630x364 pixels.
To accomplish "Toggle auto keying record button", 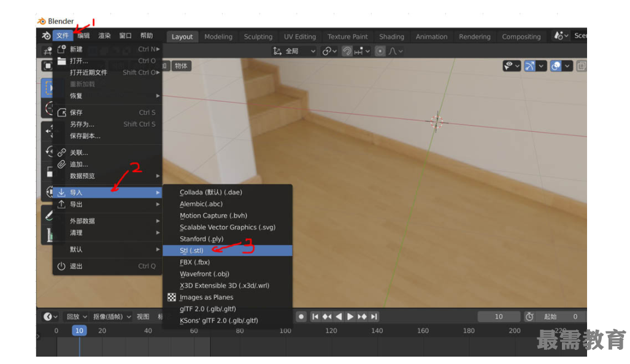I will 301,317.
